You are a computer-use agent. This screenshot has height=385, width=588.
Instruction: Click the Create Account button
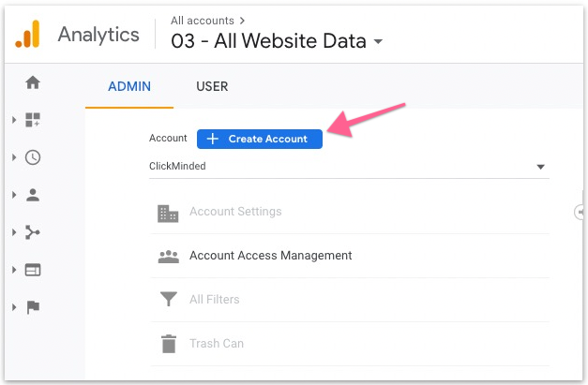click(x=259, y=139)
